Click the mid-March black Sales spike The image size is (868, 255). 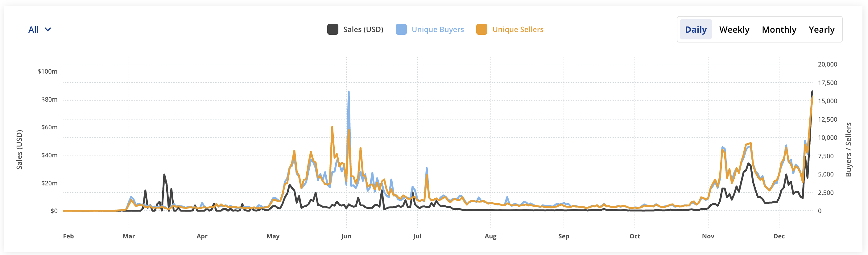coord(164,175)
